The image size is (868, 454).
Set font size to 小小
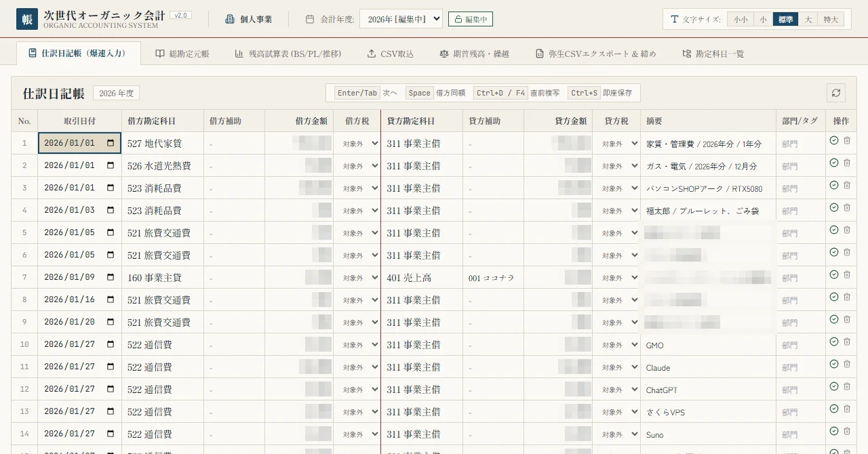coord(740,20)
